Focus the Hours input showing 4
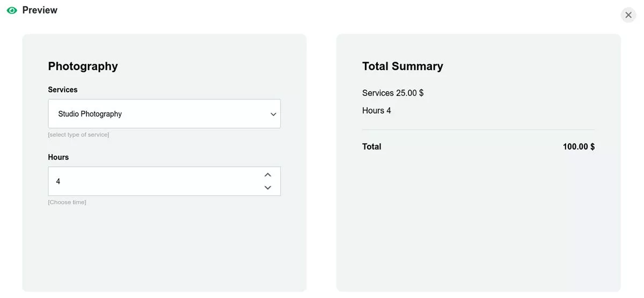The height and width of the screenshot is (298, 644). click(x=164, y=181)
